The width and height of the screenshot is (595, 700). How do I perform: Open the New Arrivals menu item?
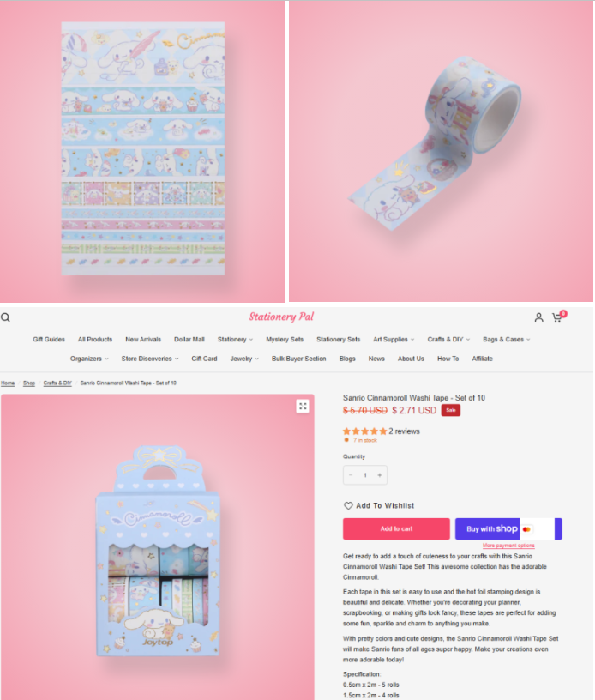143,340
